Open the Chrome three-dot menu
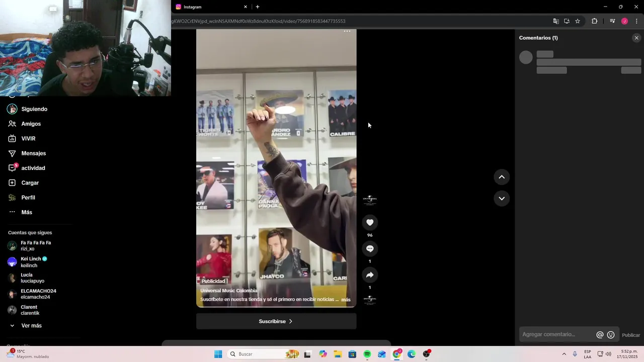 tap(636, 21)
